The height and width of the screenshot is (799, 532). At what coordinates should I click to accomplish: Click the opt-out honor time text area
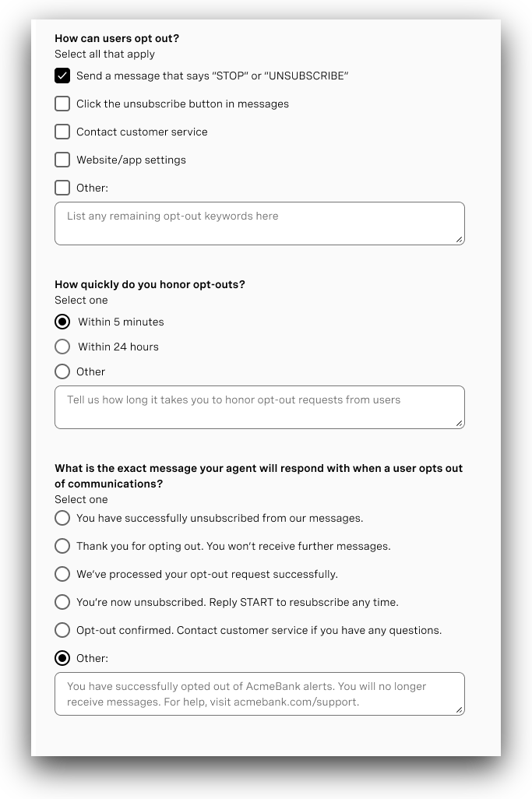(259, 407)
